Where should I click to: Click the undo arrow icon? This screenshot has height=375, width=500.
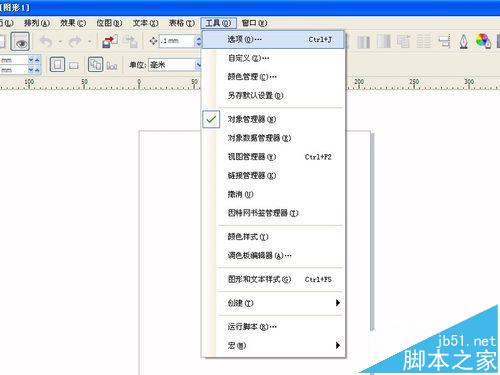46,42
